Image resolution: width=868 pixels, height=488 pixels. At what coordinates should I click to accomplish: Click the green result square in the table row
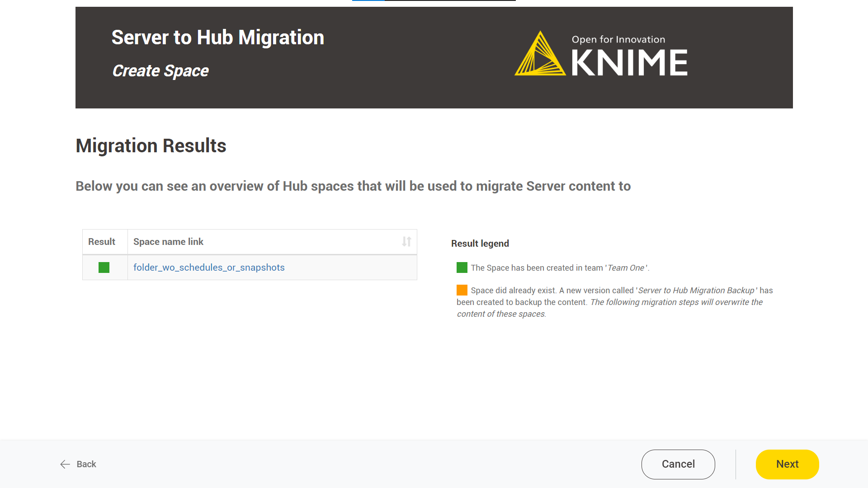point(104,267)
